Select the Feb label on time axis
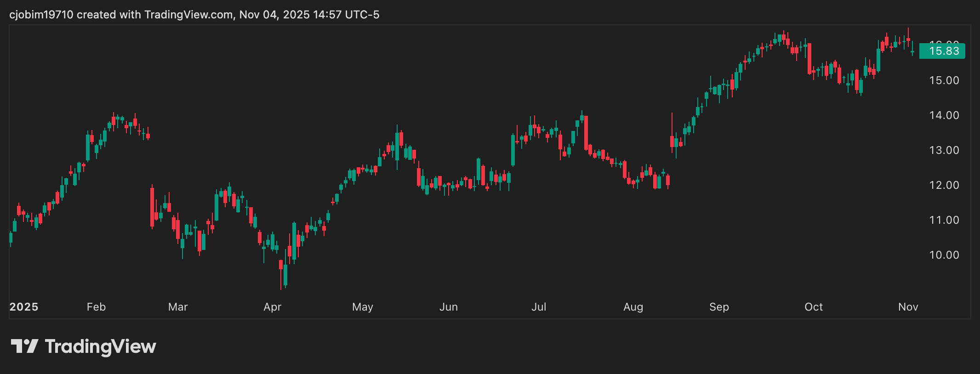The width and height of the screenshot is (980, 374). coord(96,307)
